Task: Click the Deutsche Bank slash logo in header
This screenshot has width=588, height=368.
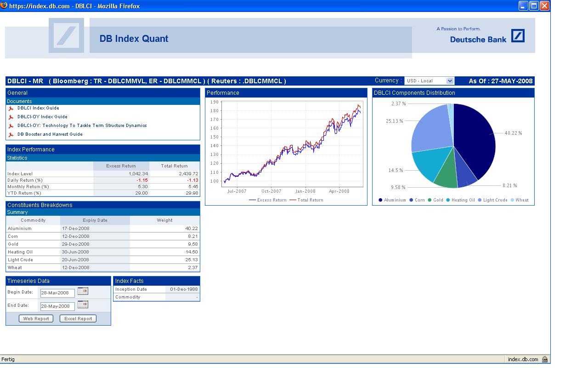Action: (518, 36)
